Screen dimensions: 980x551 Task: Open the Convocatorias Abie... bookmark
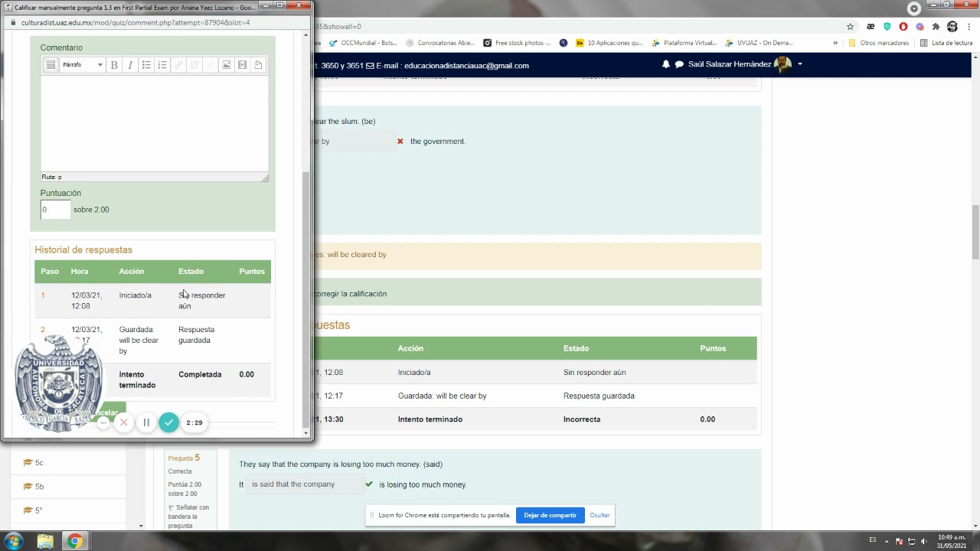pos(440,43)
